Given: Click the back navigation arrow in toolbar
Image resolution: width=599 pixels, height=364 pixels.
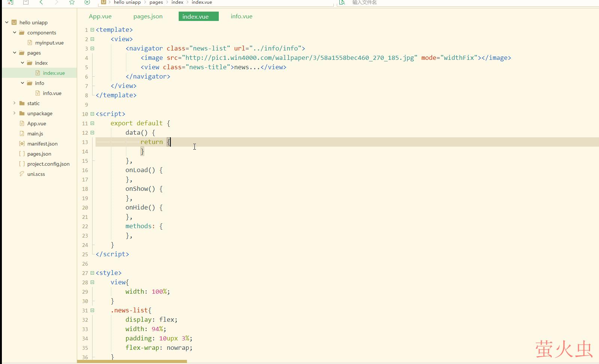Looking at the screenshot, I should click(x=41, y=2).
